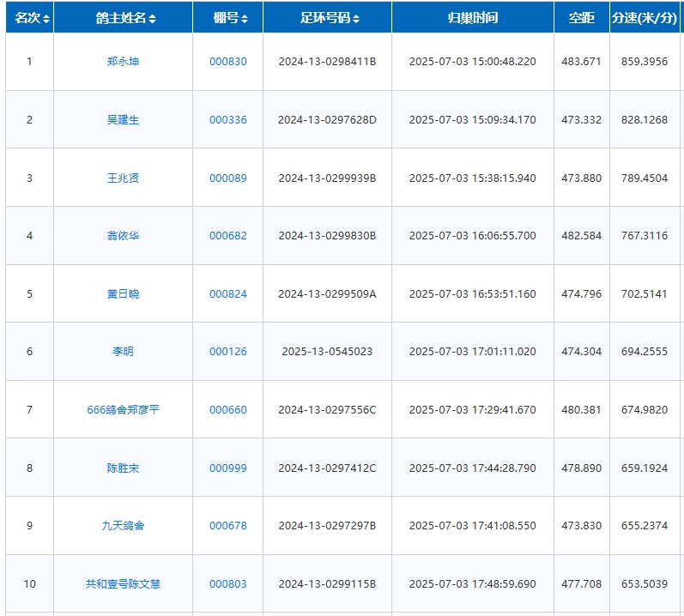Sort by 棚号 column header
The height and width of the screenshot is (616, 684).
point(227,18)
